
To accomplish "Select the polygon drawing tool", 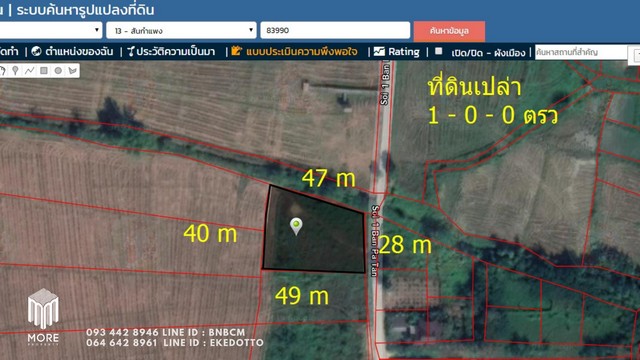I will coord(72,71).
